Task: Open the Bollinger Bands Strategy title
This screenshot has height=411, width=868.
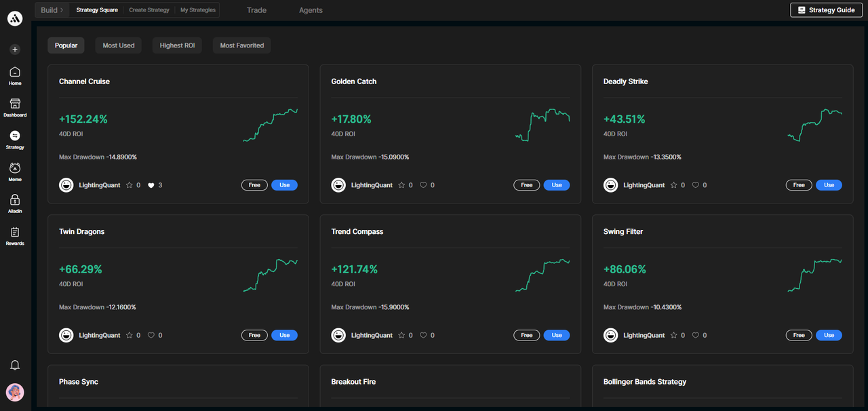Action: coord(645,382)
